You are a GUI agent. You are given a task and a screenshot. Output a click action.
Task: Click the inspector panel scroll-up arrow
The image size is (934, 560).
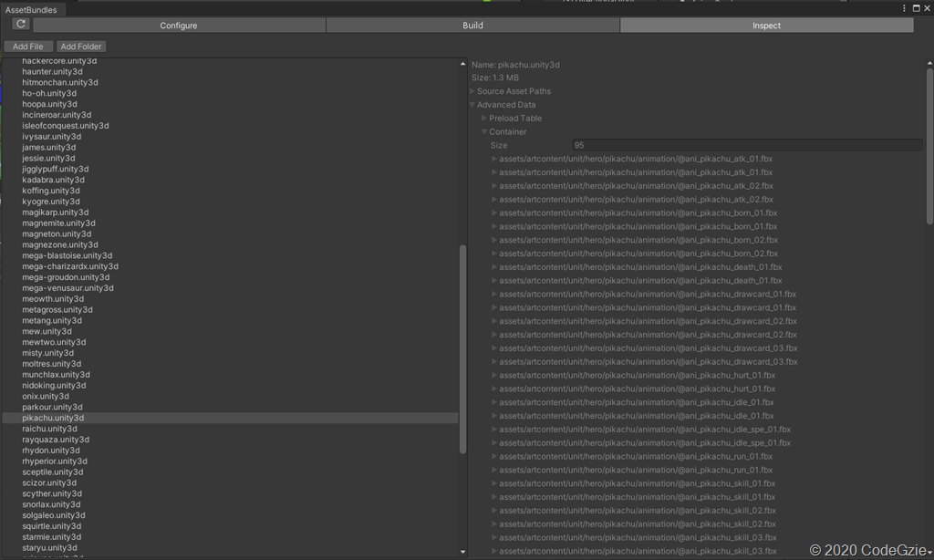point(929,63)
